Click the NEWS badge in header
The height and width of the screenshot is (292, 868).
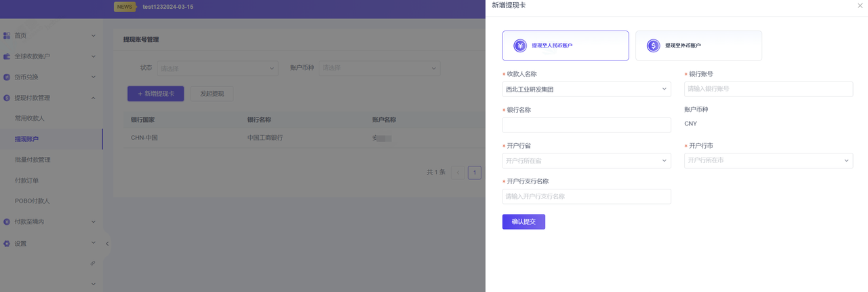[x=125, y=7]
